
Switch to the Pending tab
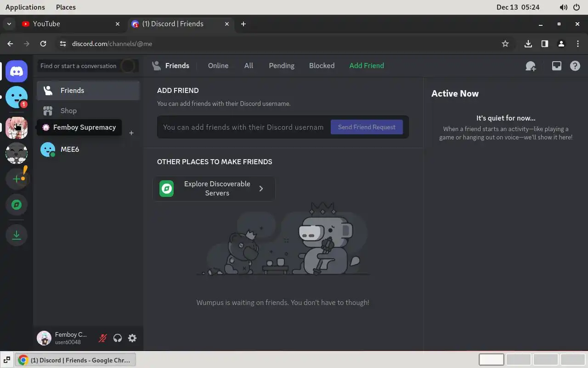[282, 66]
